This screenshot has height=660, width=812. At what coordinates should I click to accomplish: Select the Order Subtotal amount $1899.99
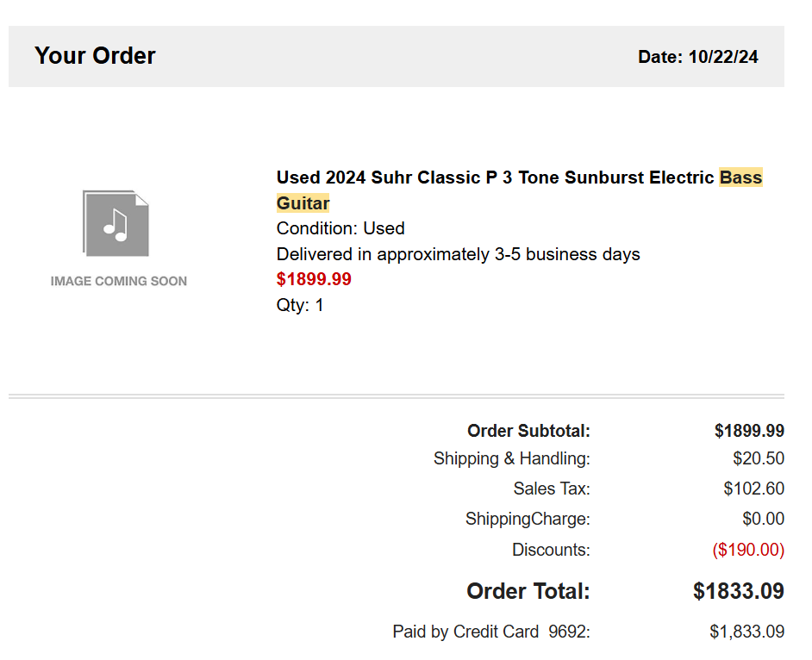click(749, 431)
